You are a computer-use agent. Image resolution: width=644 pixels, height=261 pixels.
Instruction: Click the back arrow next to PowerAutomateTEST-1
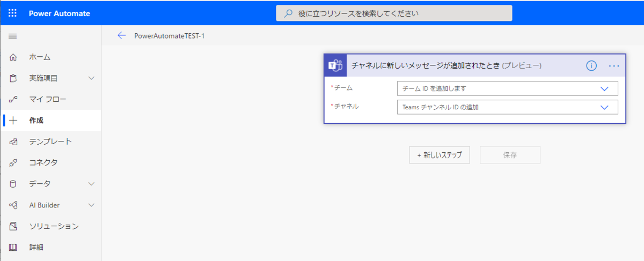pos(121,35)
